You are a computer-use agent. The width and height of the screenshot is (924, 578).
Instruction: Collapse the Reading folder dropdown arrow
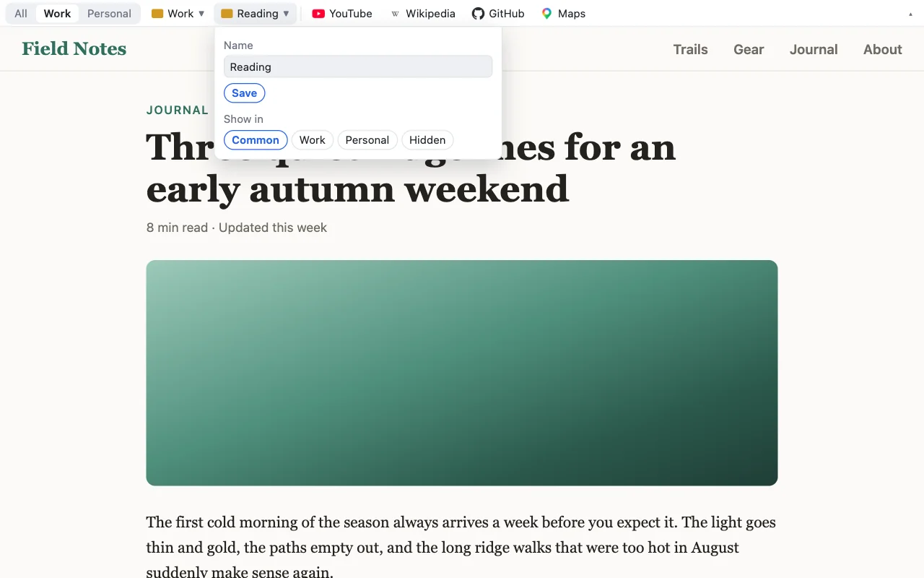coord(286,14)
